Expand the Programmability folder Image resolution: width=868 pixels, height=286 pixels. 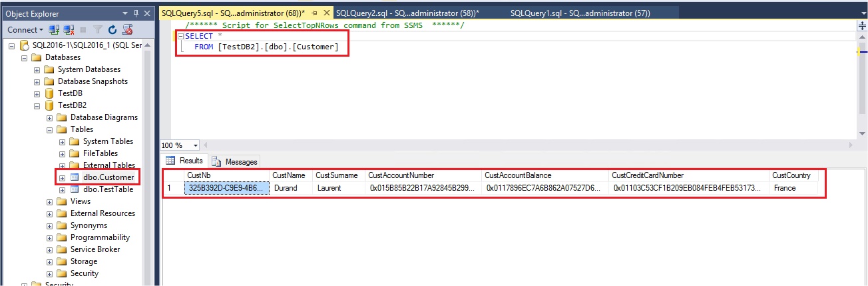tap(50, 237)
